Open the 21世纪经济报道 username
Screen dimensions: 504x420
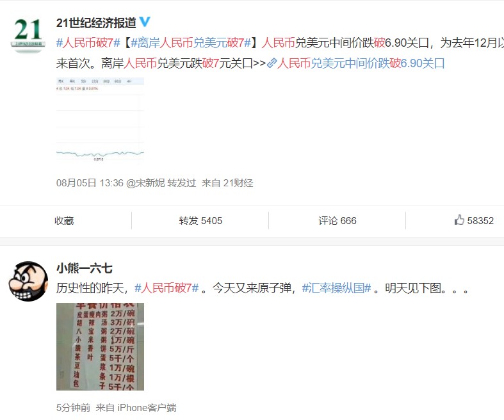96,23
